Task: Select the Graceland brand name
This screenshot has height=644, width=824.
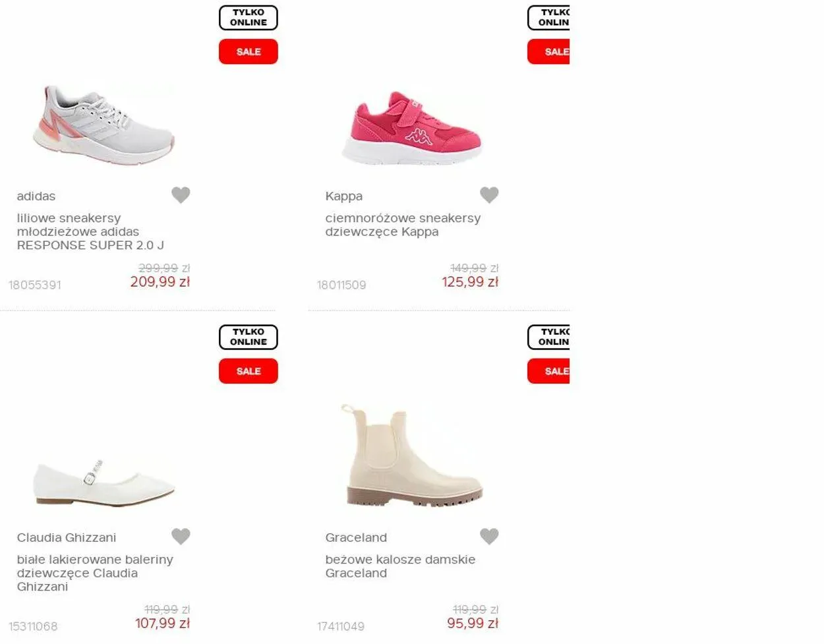Action: pyautogui.click(x=356, y=538)
